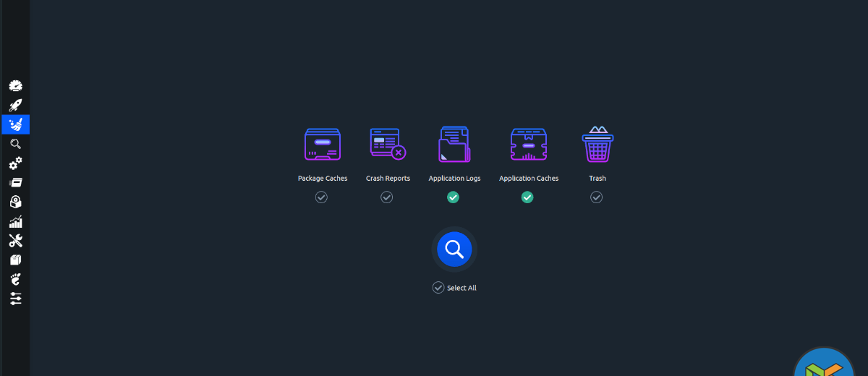This screenshot has width=868, height=376.
Task: Click the Crash Reports label
Action: pyautogui.click(x=388, y=179)
